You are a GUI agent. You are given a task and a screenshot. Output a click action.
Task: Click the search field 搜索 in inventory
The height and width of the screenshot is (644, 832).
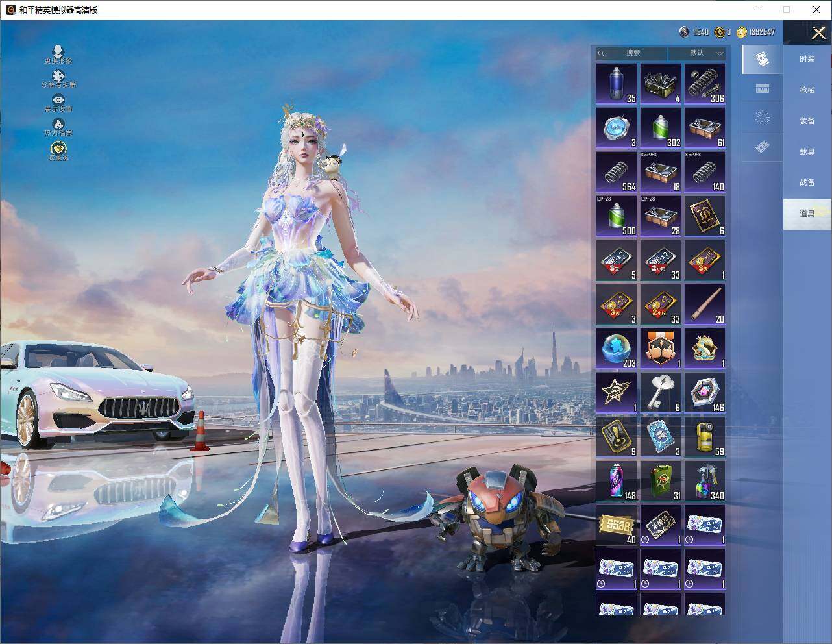[x=632, y=53]
